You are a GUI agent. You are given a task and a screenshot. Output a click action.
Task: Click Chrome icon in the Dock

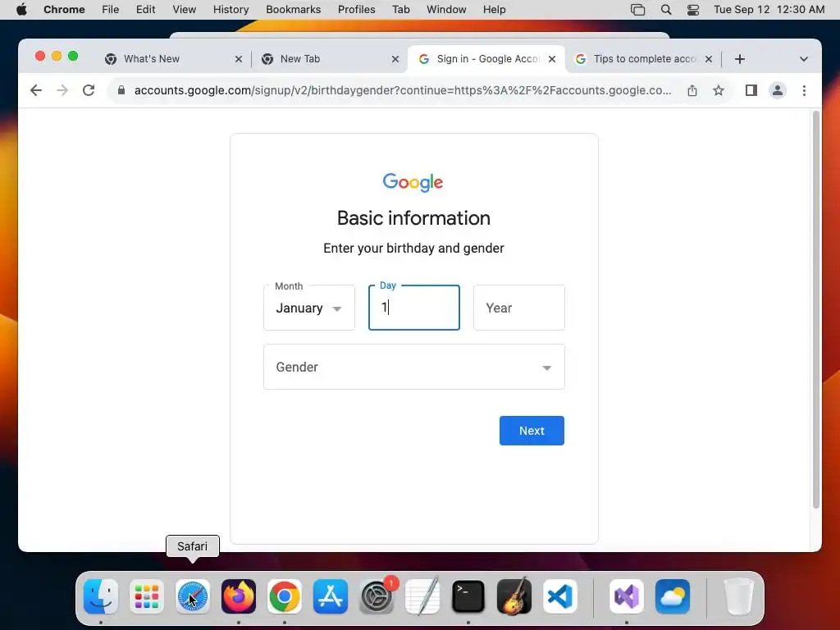point(285,596)
